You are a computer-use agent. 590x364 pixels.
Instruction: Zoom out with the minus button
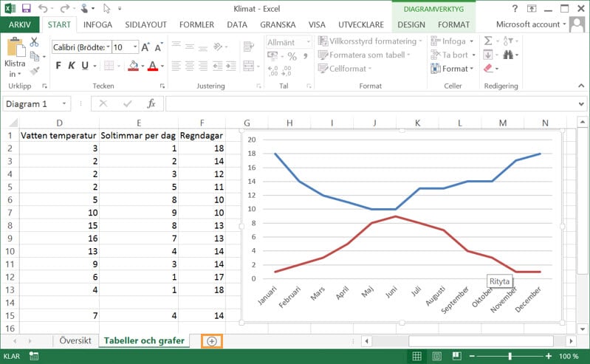472,356
